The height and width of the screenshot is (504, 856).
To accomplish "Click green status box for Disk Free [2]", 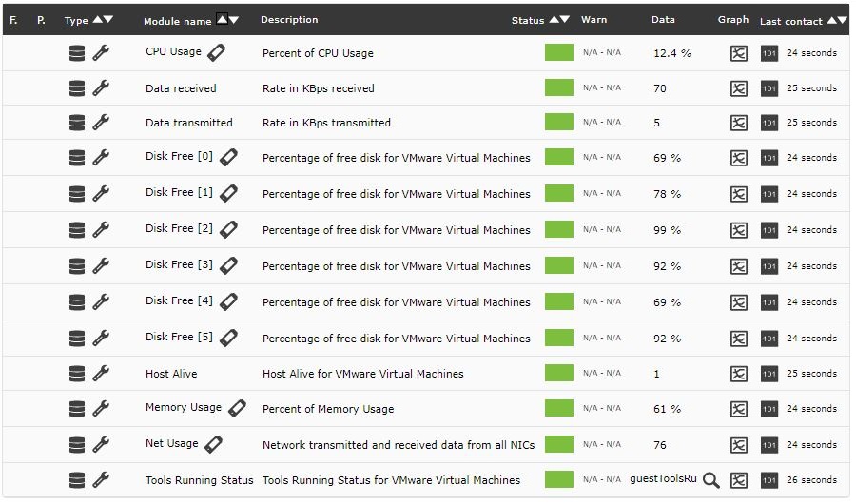I will coord(559,229).
